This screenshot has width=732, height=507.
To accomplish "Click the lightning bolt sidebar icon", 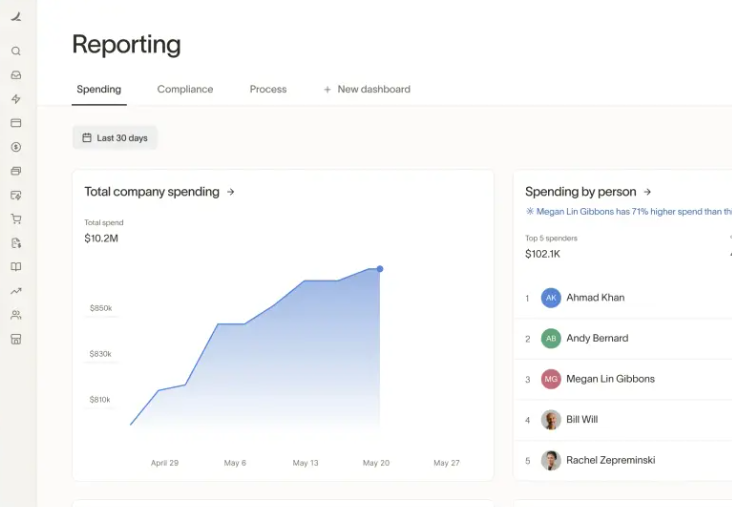I will click(16, 99).
